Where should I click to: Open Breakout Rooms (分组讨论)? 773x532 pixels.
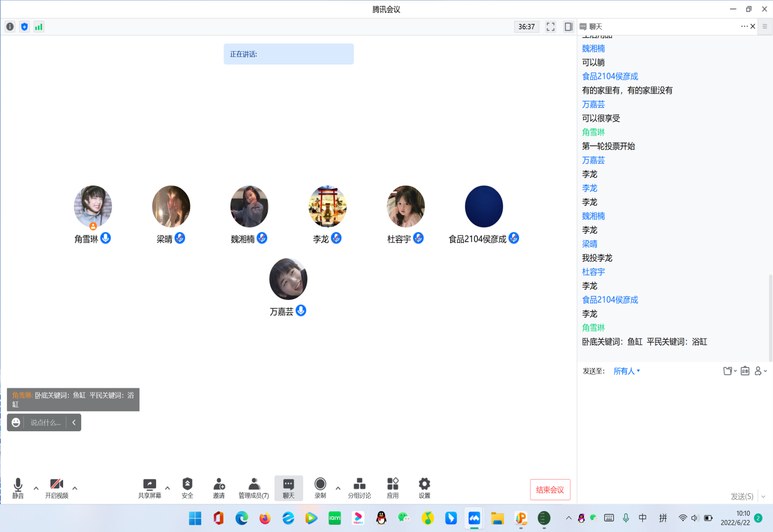(359, 488)
